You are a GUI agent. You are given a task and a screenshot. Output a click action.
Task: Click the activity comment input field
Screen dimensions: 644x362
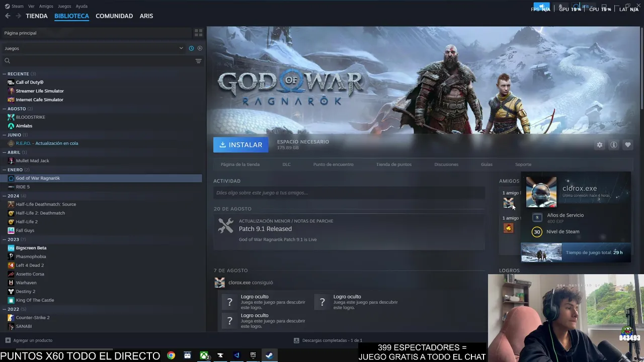tap(349, 193)
